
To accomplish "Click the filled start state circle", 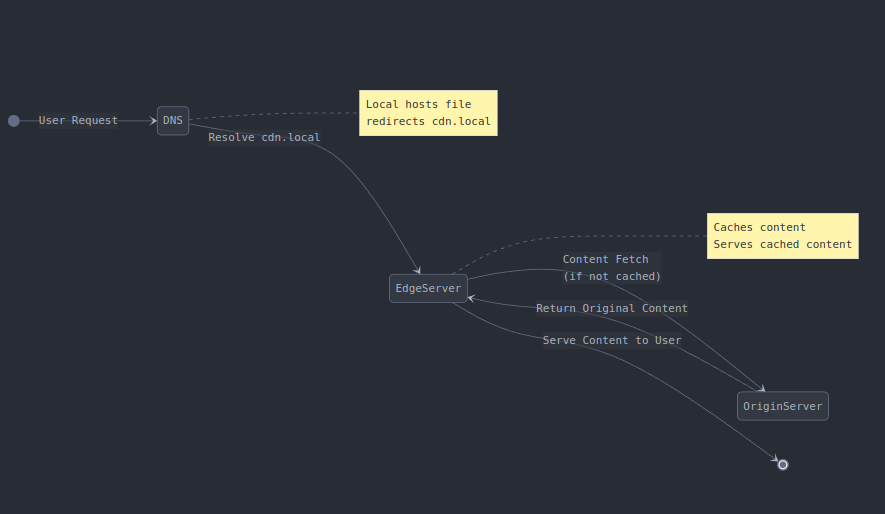I will [14, 121].
